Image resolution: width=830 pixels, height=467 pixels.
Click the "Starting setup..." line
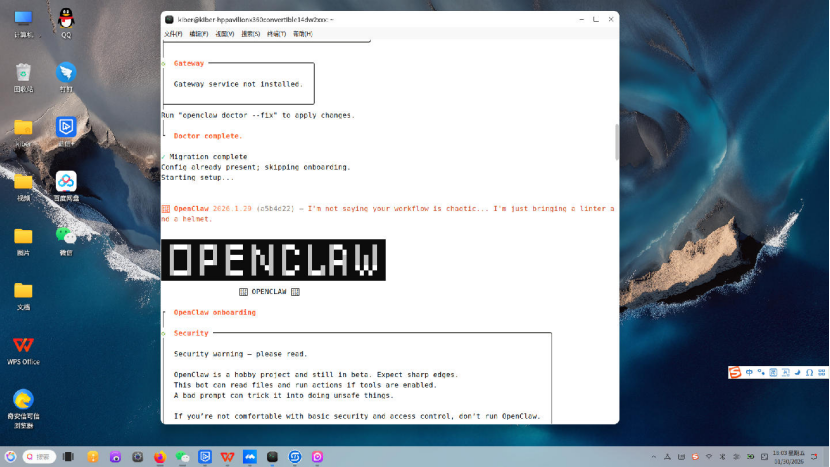click(x=197, y=177)
